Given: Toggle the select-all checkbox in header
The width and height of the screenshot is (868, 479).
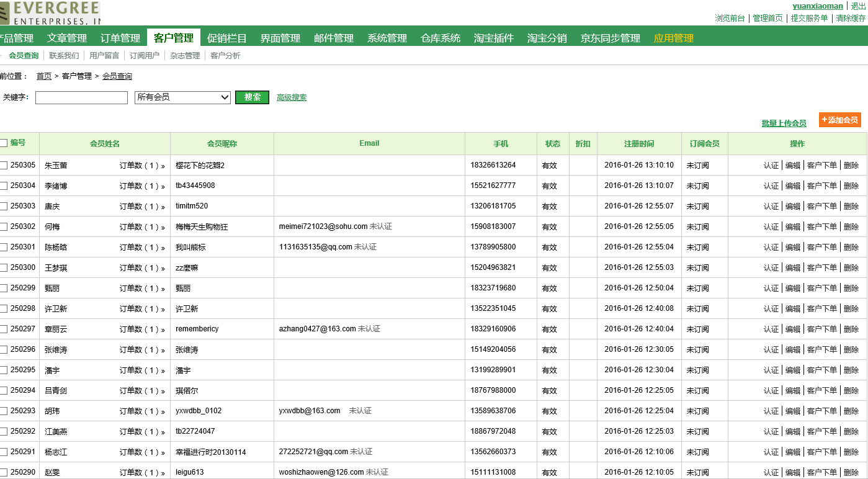Looking at the screenshot, I should click(3, 143).
